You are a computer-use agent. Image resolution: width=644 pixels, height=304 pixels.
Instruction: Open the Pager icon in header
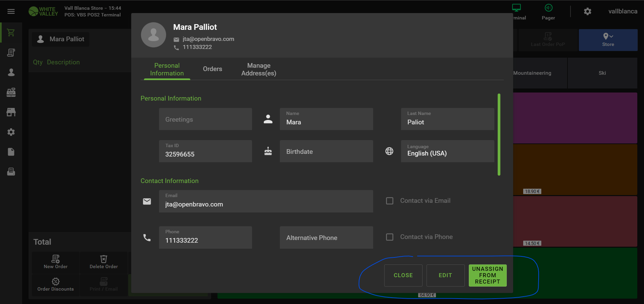pyautogui.click(x=548, y=11)
